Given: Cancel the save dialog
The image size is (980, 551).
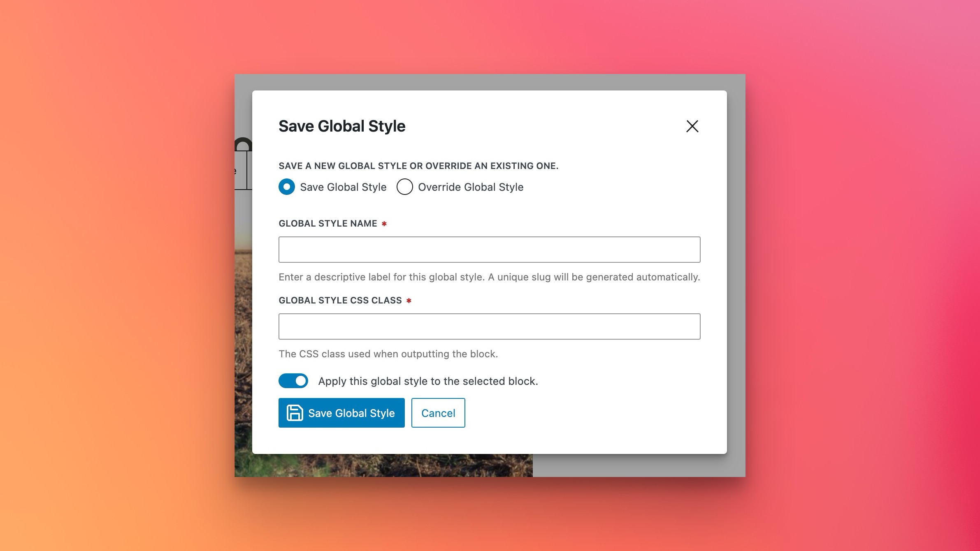Looking at the screenshot, I should click(x=438, y=413).
